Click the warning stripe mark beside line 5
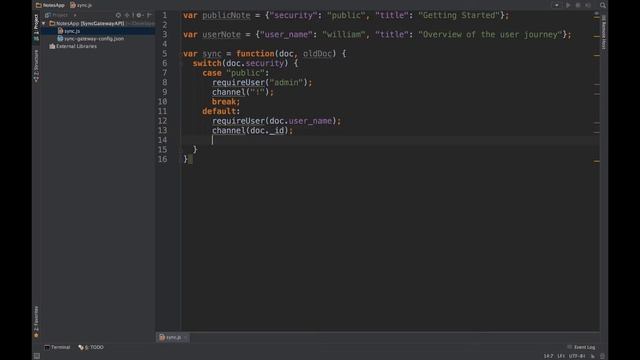Viewport: 640px width, 360px height. coord(596,56)
